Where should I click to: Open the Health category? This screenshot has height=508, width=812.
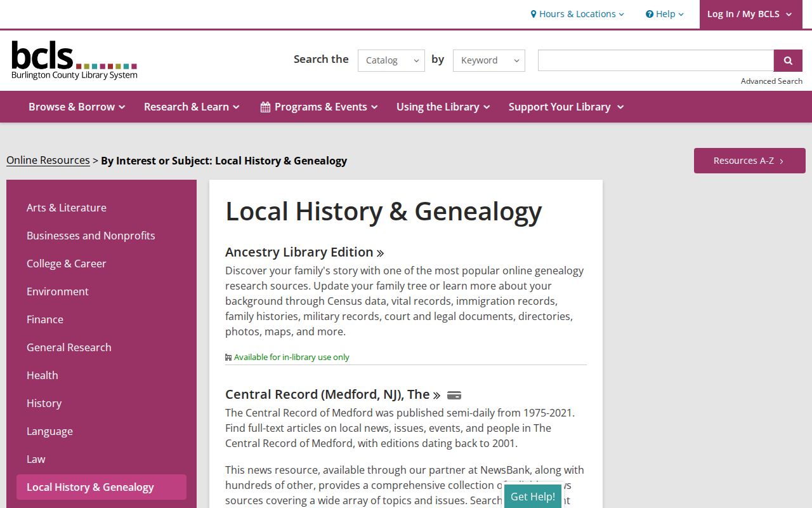(x=43, y=375)
